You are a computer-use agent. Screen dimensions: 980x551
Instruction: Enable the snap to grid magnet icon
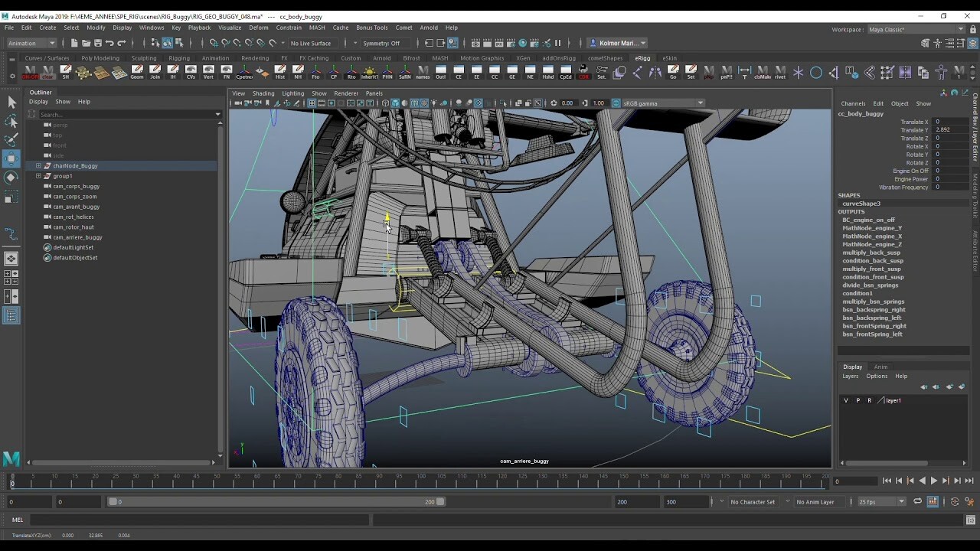212,44
